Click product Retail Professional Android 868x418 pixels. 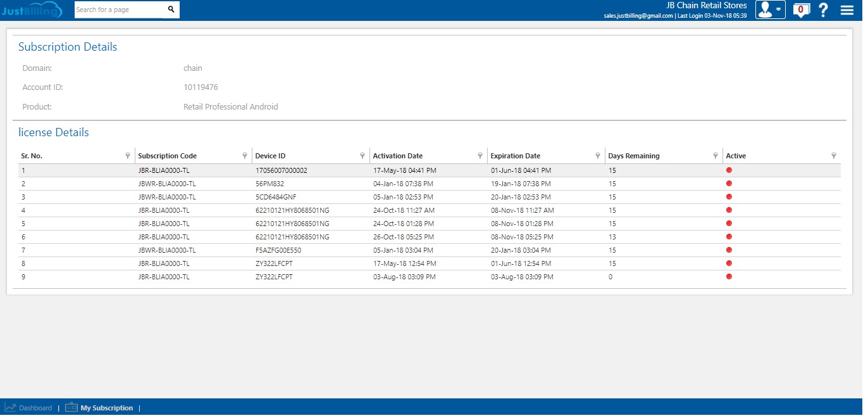coord(231,107)
